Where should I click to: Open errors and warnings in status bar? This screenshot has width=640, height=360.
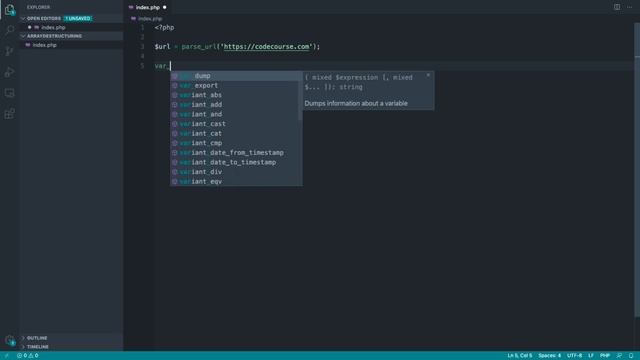pyautogui.click(x=28, y=356)
